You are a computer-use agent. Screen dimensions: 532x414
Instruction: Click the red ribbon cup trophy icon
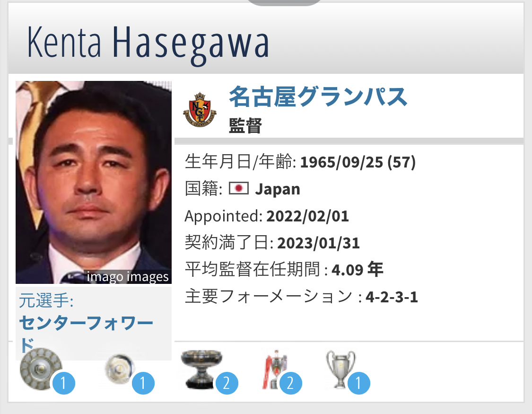(x=275, y=369)
